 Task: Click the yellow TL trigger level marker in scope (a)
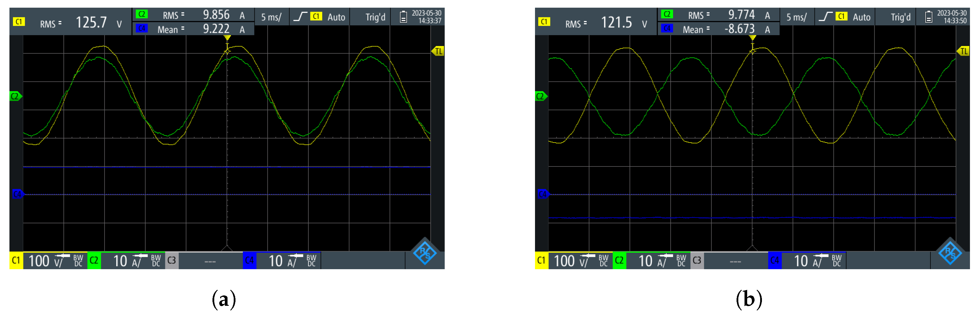438,51
